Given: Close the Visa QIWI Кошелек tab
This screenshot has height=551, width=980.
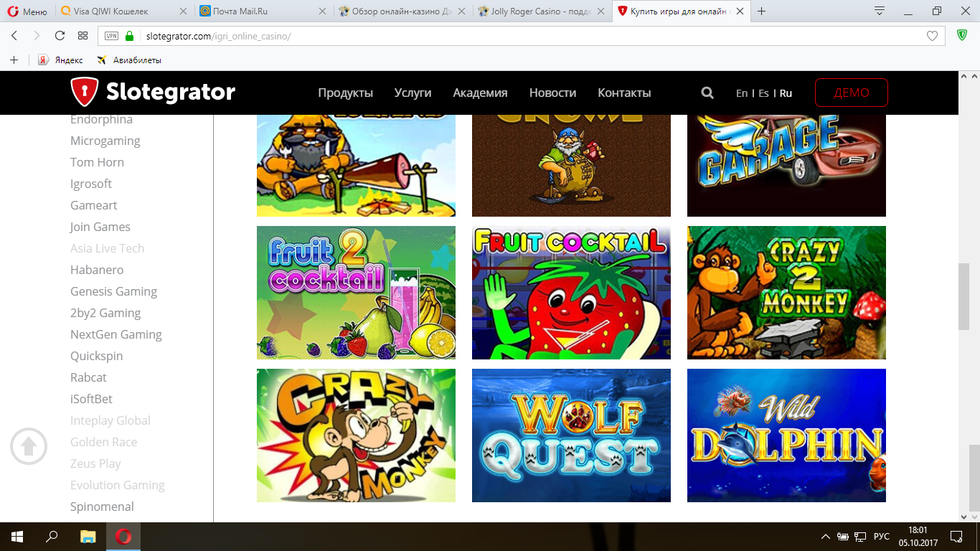Looking at the screenshot, I should [182, 11].
